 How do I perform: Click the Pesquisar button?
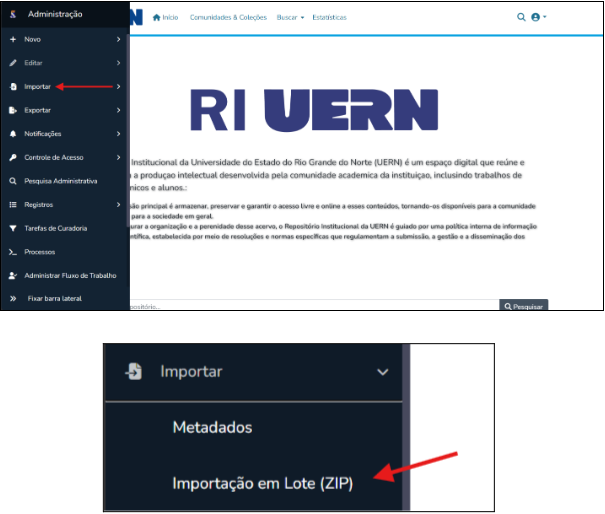pyautogui.click(x=524, y=305)
